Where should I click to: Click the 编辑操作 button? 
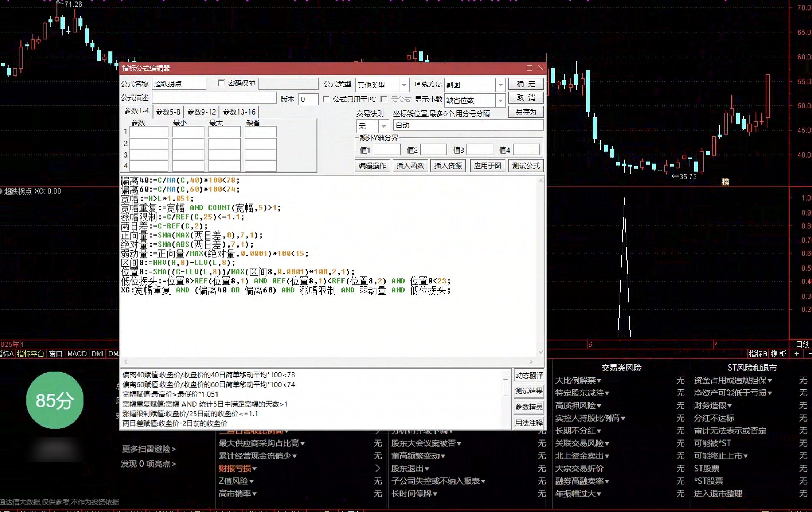tap(372, 166)
